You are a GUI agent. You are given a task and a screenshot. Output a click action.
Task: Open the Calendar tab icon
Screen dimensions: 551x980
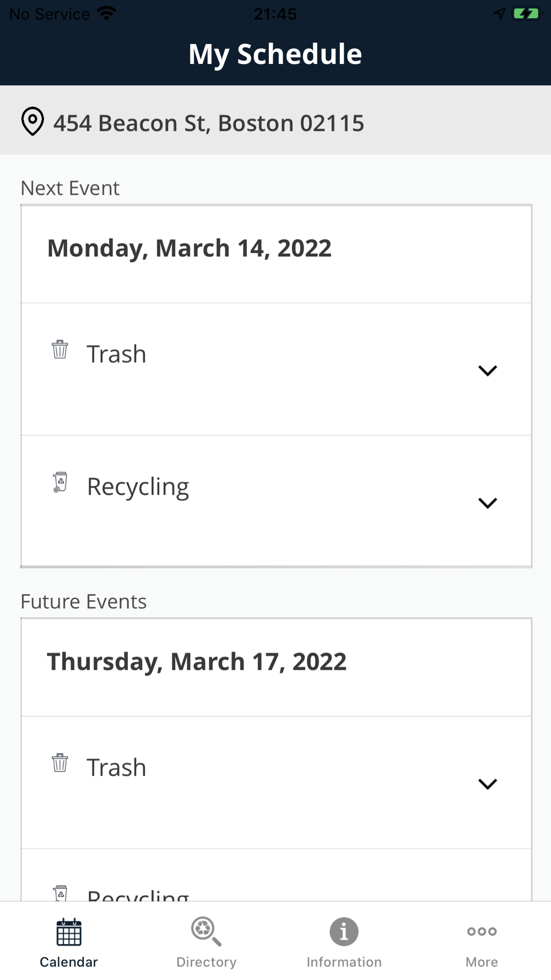(x=69, y=931)
